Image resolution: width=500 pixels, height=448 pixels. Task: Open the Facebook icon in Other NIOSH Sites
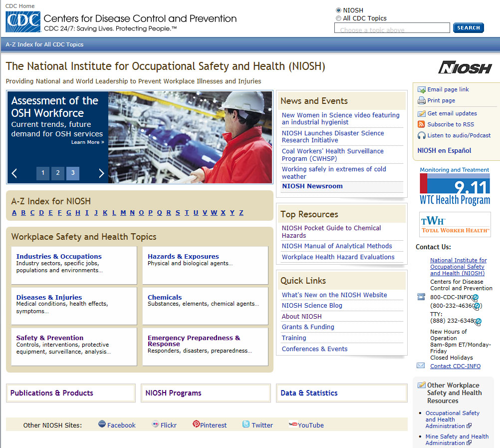[102, 424]
